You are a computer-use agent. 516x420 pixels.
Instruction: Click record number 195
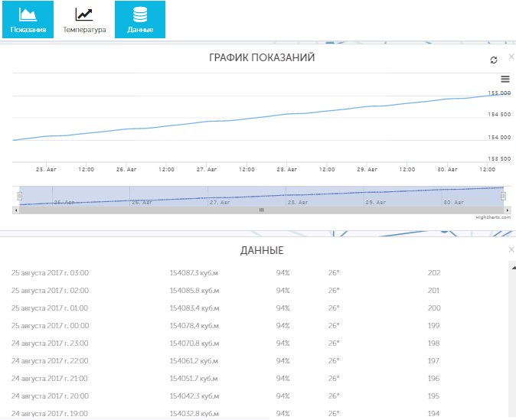pyautogui.click(x=434, y=396)
